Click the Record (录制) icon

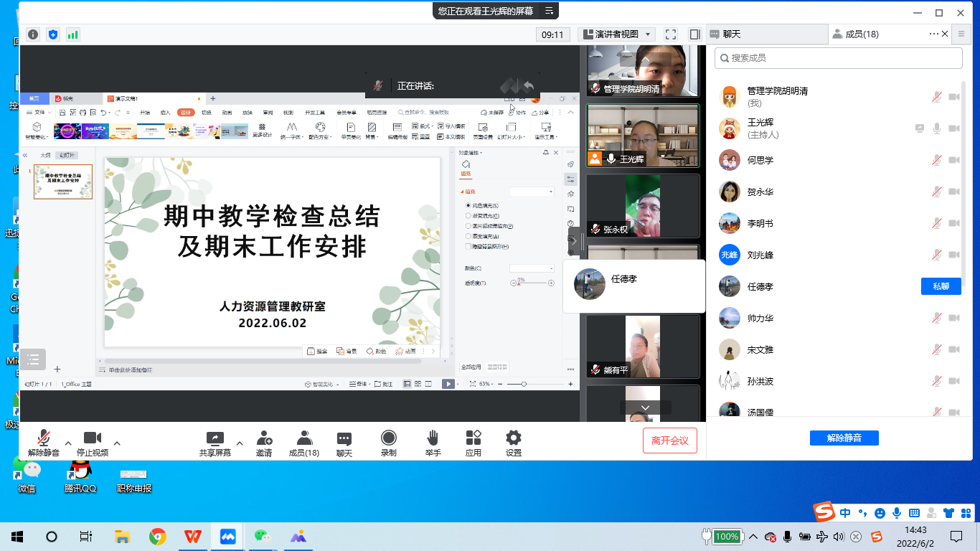point(388,438)
